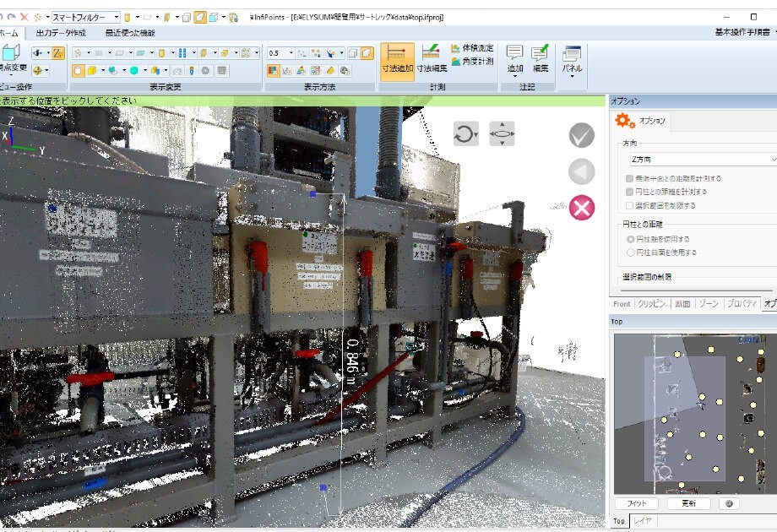Select the 角度計測 angle measurement tool
Screen dimensions: 777x532
(473, 62)
